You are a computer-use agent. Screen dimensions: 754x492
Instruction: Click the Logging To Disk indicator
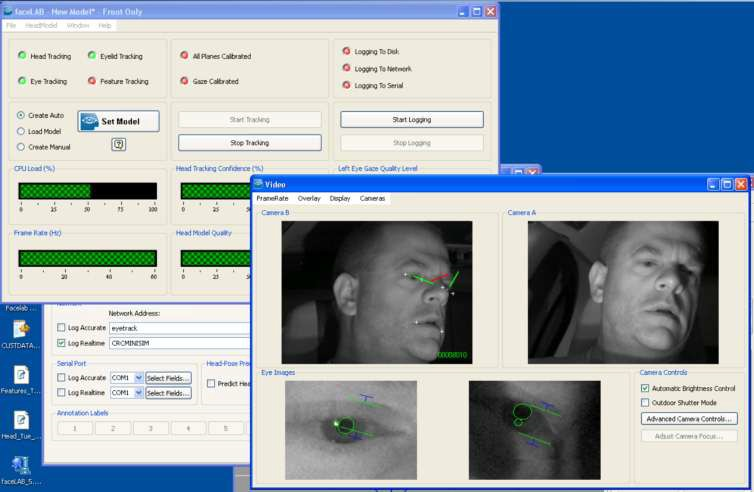pos(346,50)
